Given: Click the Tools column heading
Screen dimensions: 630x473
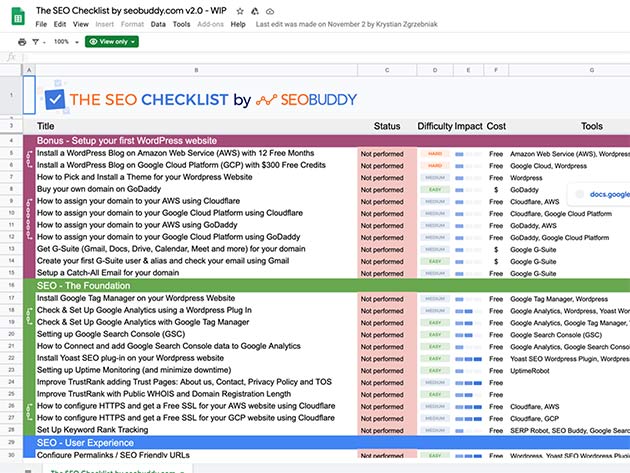Looking at the screenshot, I should coord(591,126).
